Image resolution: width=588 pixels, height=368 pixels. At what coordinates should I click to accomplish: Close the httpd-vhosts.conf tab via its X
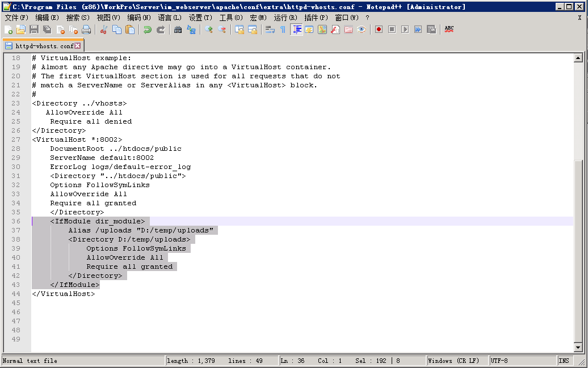tap(78, 46)
